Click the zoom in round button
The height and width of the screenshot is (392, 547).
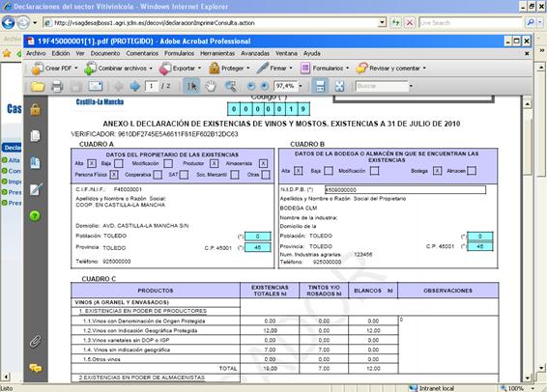tap(265, 86)
